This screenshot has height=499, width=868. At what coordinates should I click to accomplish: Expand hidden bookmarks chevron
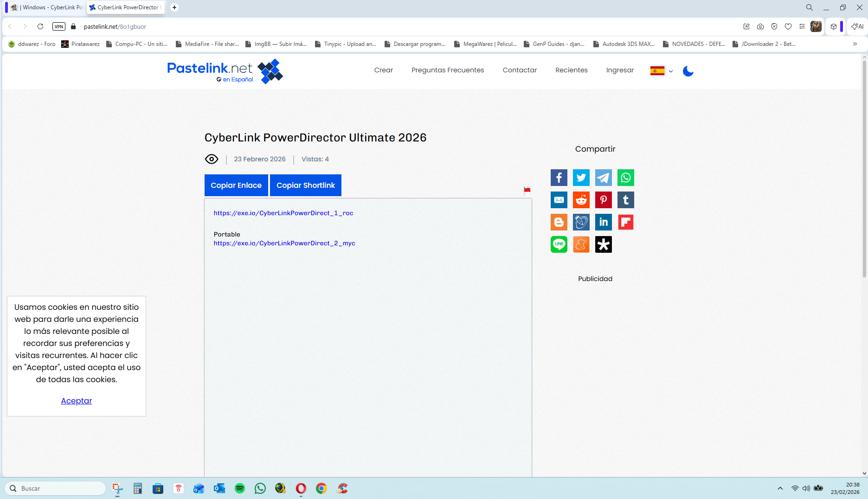(855, 44)
